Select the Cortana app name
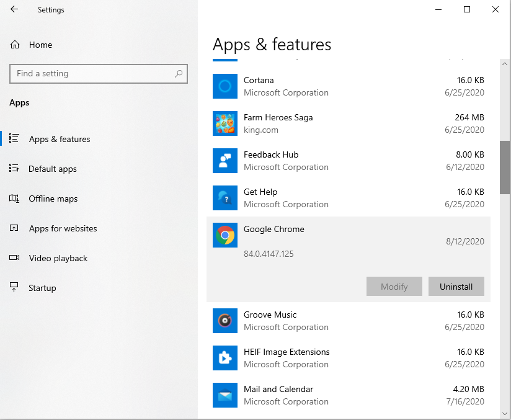The image size is (511, 420). (259, 80)
